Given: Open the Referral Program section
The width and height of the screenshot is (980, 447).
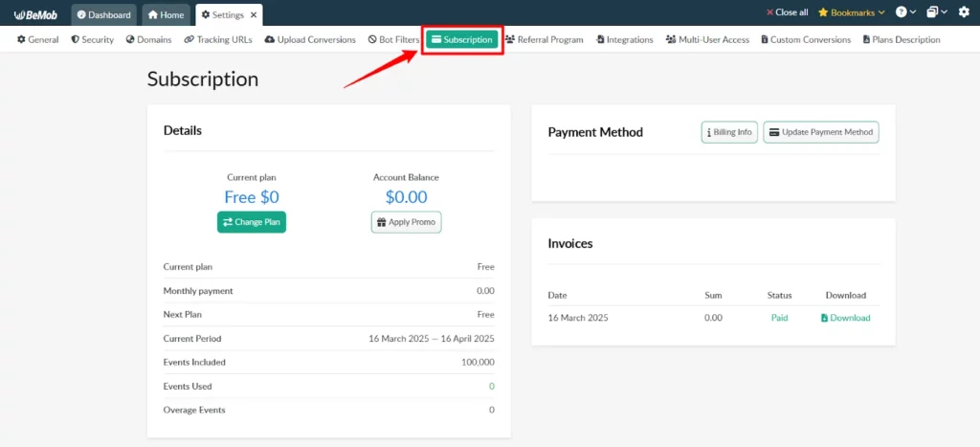Looking at the screenshot, I should pyautogui.click(x=545, y=39).
